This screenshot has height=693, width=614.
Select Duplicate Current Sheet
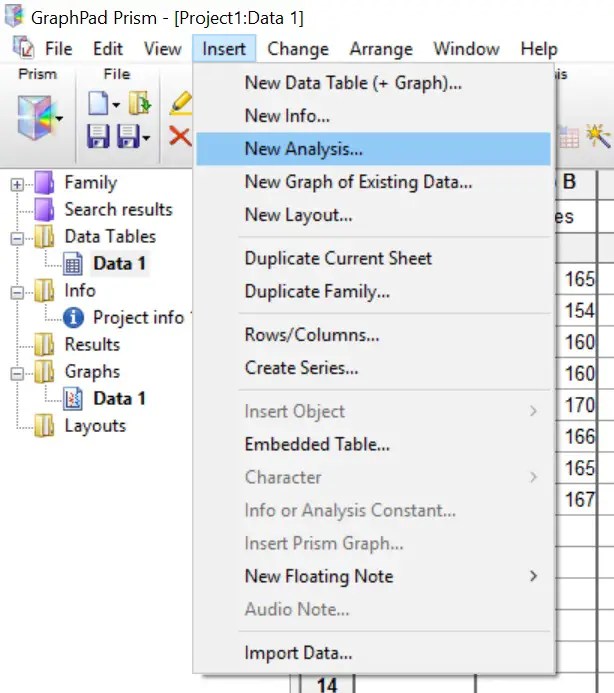374,259
